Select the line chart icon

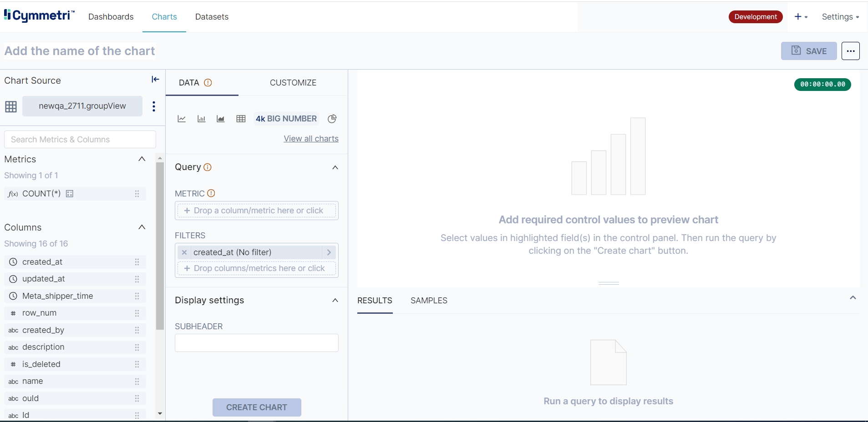click(x=182, y=119)
